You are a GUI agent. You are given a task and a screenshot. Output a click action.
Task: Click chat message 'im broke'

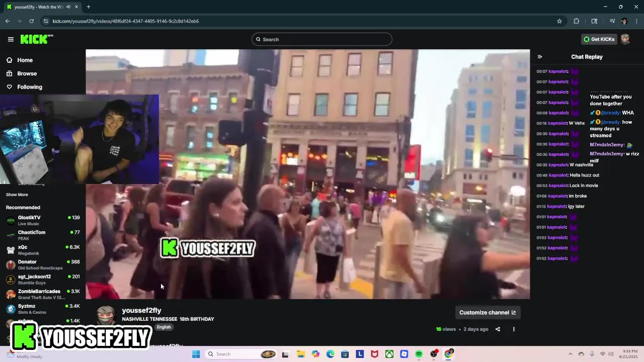pos(578,196)
